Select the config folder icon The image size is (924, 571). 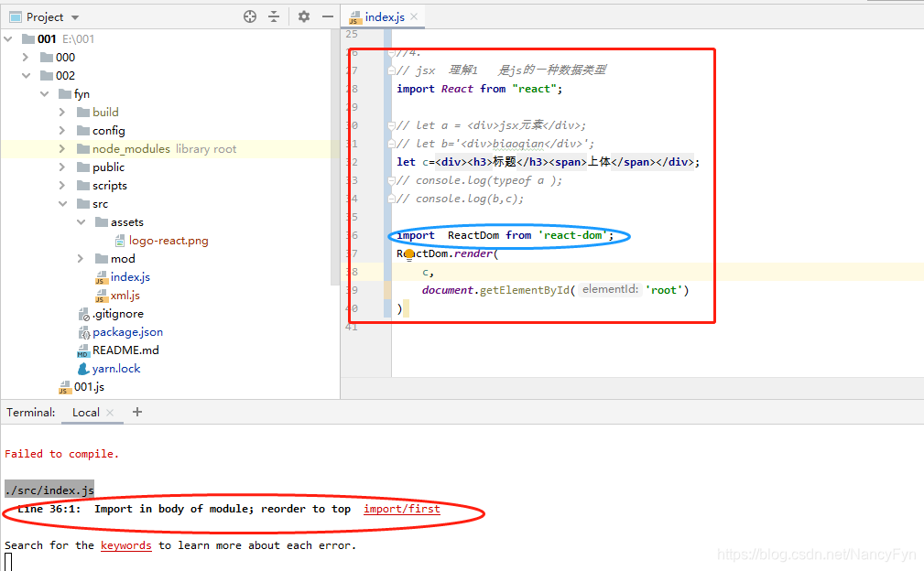(x=83, y=130)
